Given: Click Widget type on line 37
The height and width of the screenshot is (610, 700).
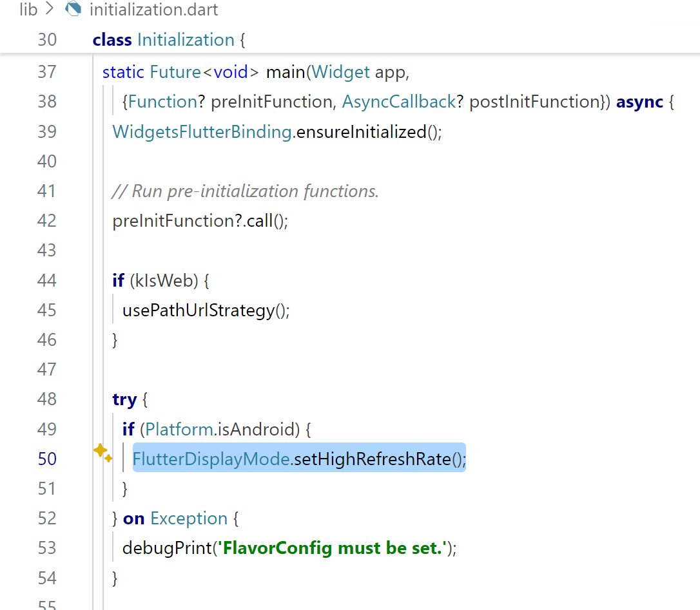Looking at the screenshot, I should [340, 72].
